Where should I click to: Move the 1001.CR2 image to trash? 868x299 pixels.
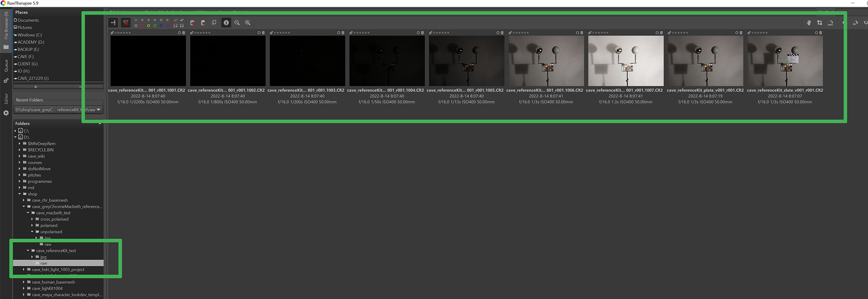pyautogui.click(x=184, y=33)
